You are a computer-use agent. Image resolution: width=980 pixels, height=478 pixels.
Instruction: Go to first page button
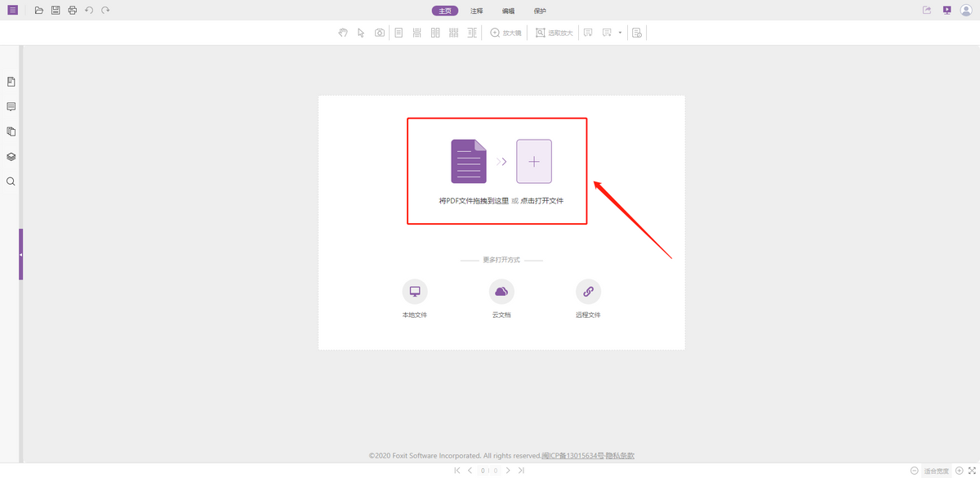[457, 471]
